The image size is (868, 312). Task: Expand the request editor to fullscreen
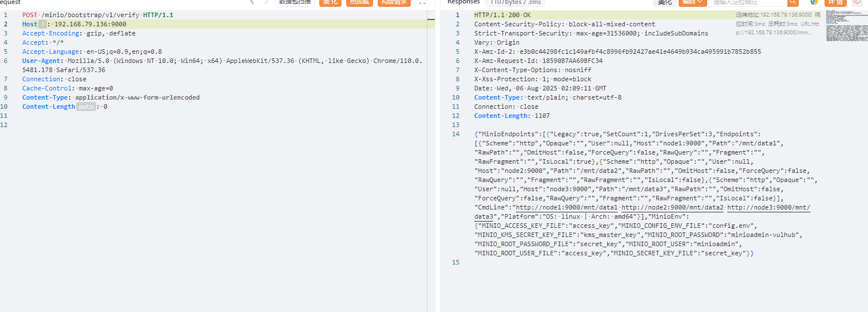point(422,2)
